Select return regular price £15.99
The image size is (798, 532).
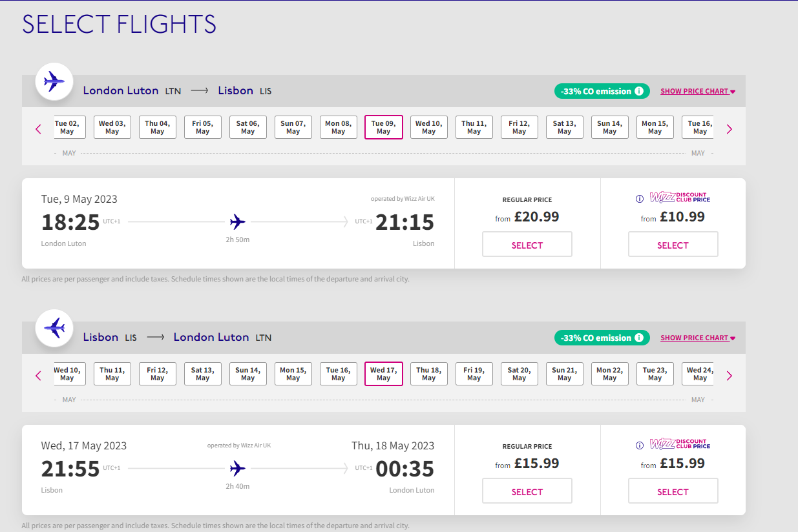pos(527,491)
